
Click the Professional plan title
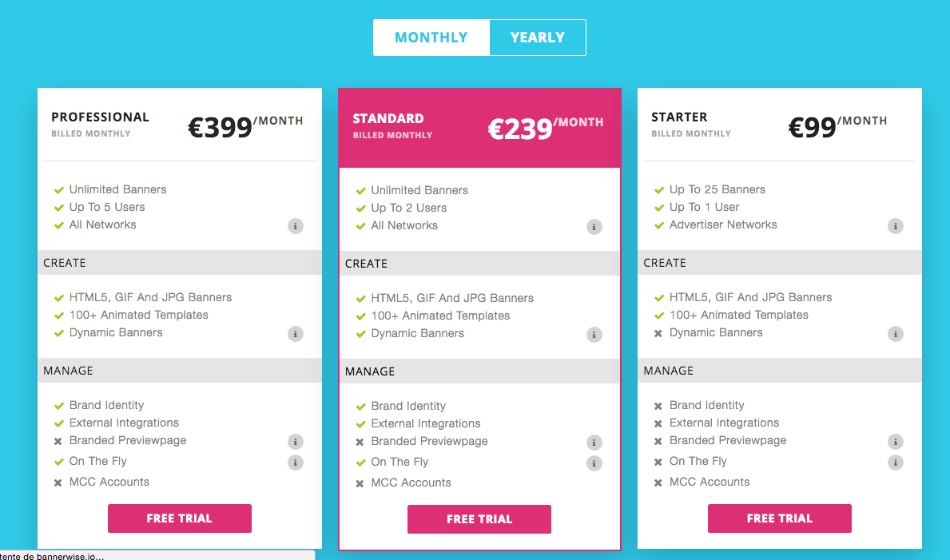click(x=100, y=117)
